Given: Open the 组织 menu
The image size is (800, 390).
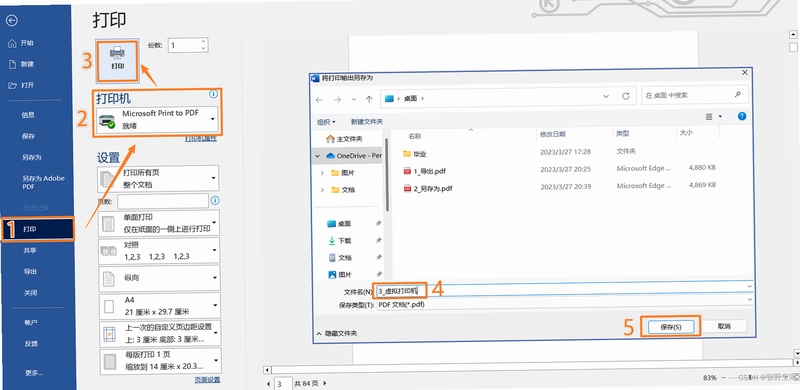Looking at the screenshot, I should click(x=326, y=122).
